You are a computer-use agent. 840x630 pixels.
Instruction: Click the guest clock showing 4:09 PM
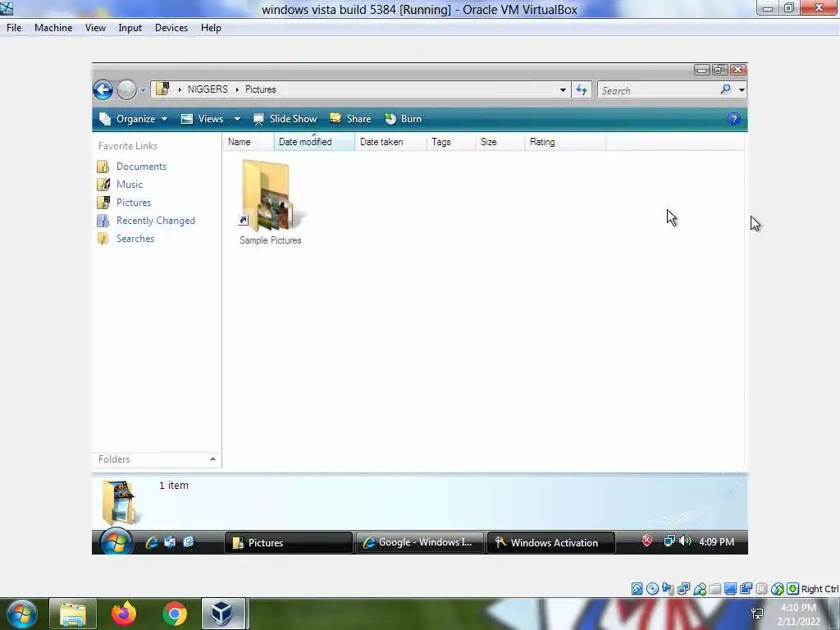pyautogui.click(x=716, y=542)
